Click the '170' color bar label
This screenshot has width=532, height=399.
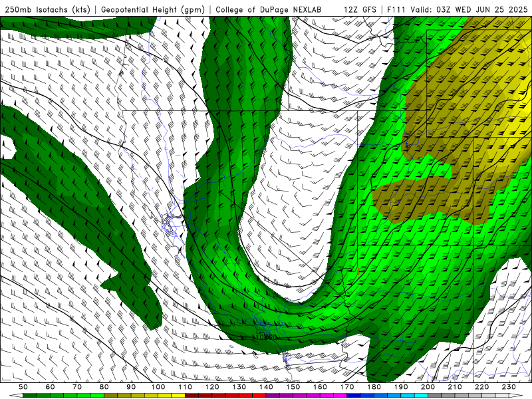click(x=347, y=387)
